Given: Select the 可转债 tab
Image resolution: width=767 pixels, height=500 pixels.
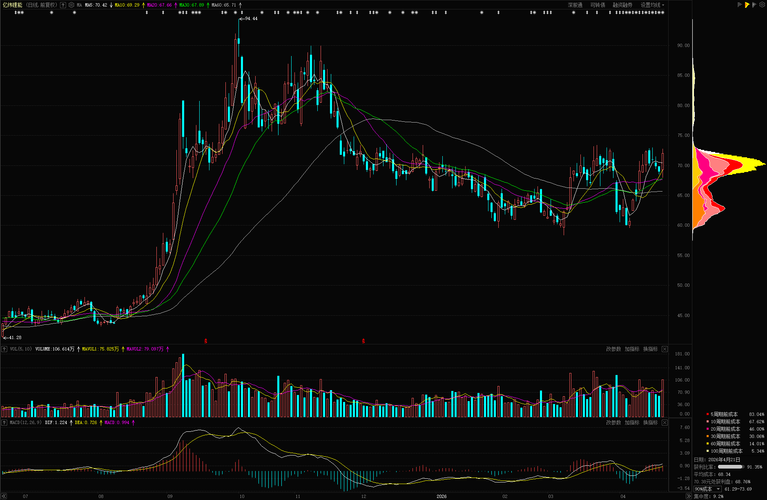Looking at the screenshot, I should tap(598, 5).
